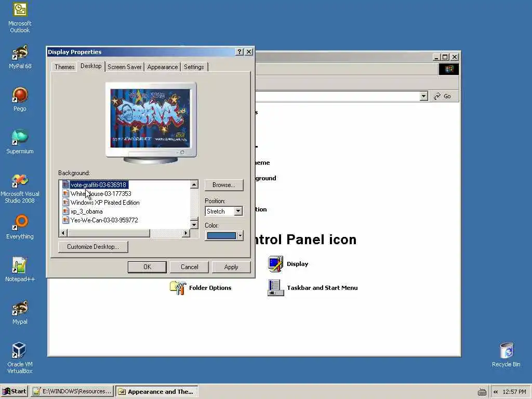Select Windows XP Pirated Edition background
Viewport: 532px width, 399px height.
click(x=105, y=203)
